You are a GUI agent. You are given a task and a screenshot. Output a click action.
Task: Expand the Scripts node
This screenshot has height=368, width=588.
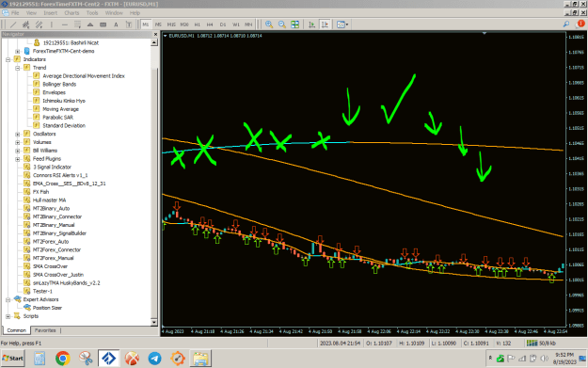click(8, 316)
